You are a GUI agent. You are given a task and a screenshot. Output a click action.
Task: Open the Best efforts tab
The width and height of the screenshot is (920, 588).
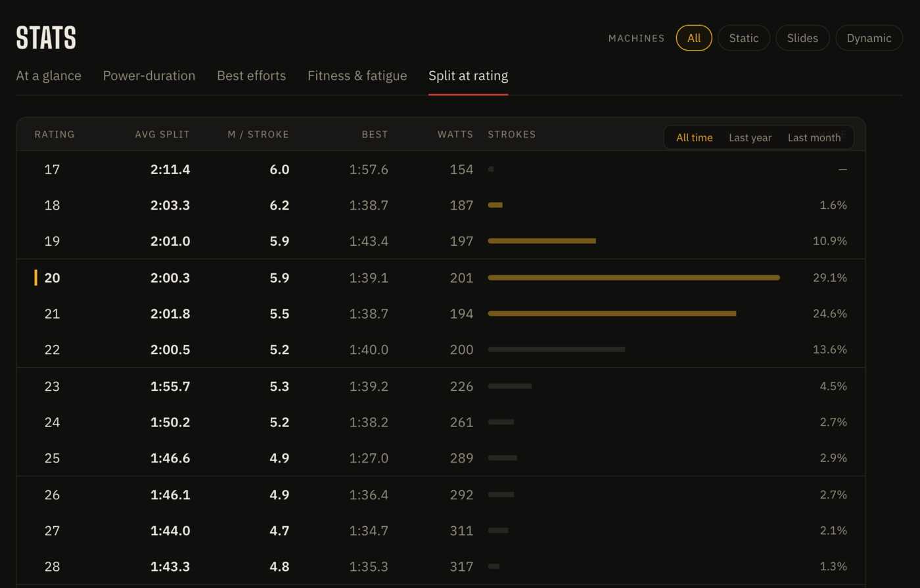click(x=251, y=76)
